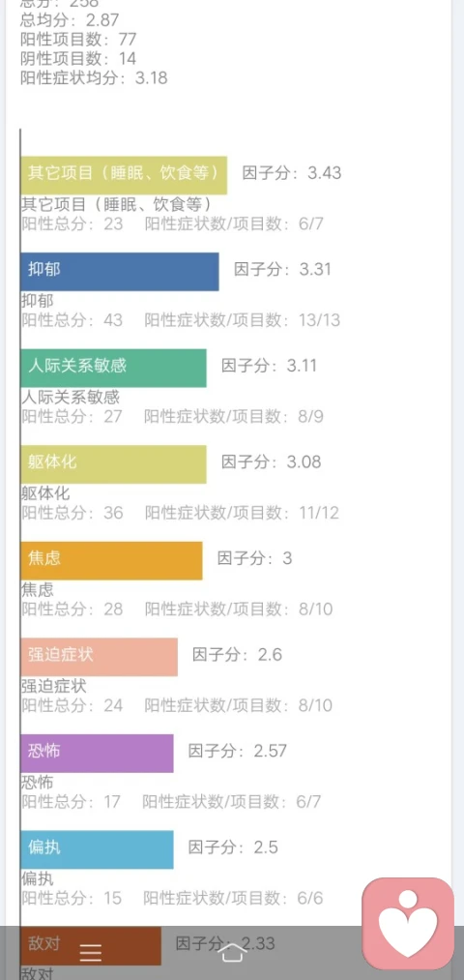This screenshot has height=980, width=464.
Task: Select the 因子分: 3.11 score text
Action: (269, 366)
